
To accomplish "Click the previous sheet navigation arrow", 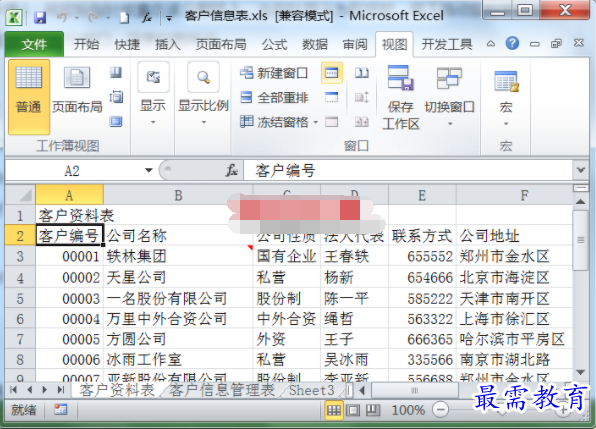I will click(29, 390).
